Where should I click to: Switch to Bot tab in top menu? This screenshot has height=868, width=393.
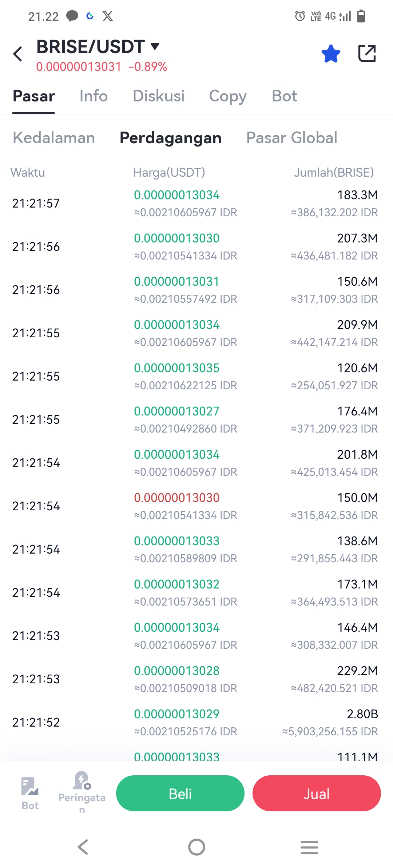click(x=285, y=96)
